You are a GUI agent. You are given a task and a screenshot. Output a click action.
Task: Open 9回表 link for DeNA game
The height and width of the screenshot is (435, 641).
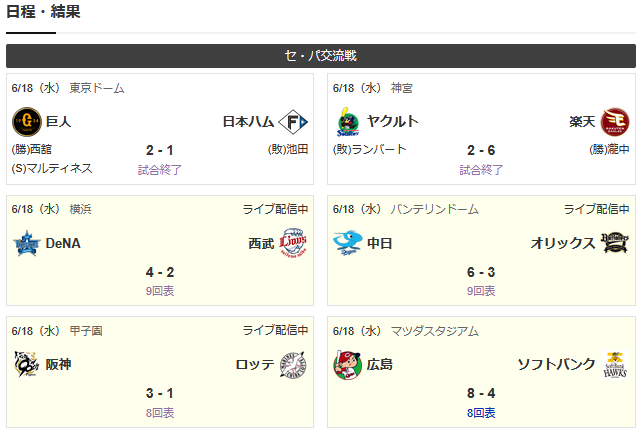pyautogui.click(x=160, y=291)
